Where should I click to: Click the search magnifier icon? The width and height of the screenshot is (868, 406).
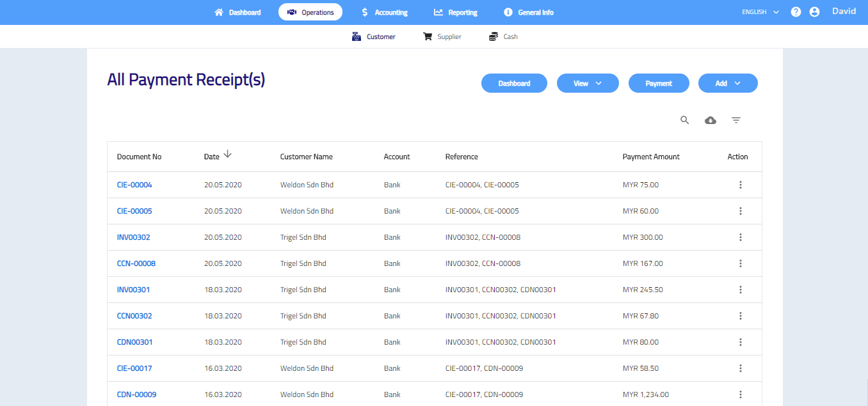[684, 120]
